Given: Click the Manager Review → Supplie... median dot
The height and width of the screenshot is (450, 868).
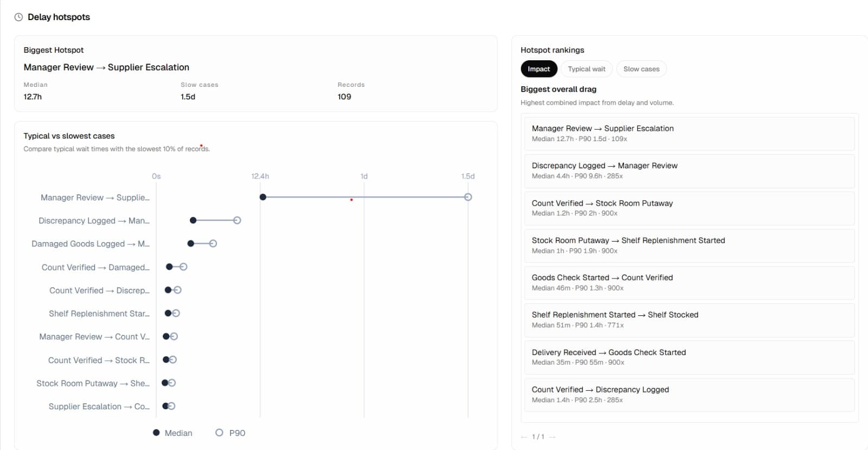Looking at the screenshot, I should click(x=263, y=197).
